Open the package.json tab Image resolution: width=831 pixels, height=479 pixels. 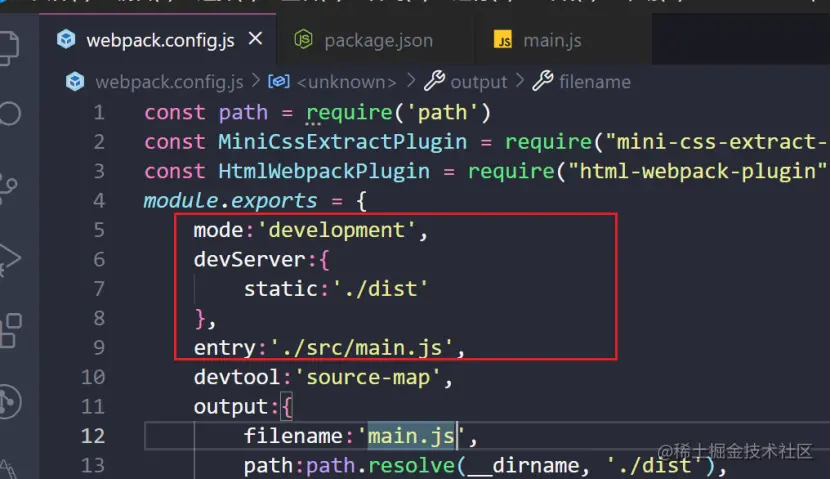click(375, 40)
